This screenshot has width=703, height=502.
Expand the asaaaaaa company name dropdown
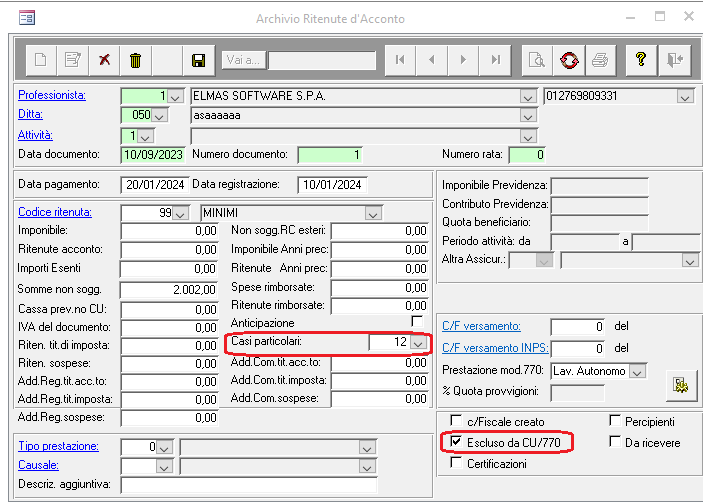pos(528,116)
